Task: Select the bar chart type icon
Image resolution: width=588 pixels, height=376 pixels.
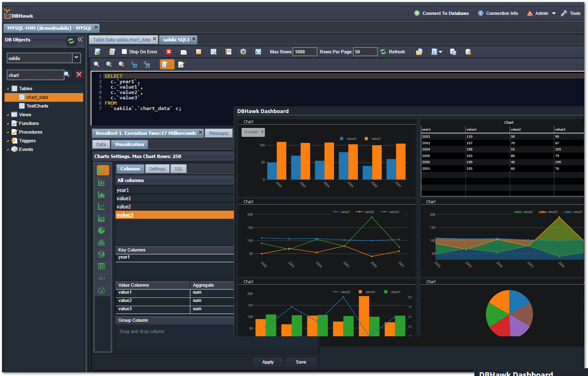Action: click(101, 182)
